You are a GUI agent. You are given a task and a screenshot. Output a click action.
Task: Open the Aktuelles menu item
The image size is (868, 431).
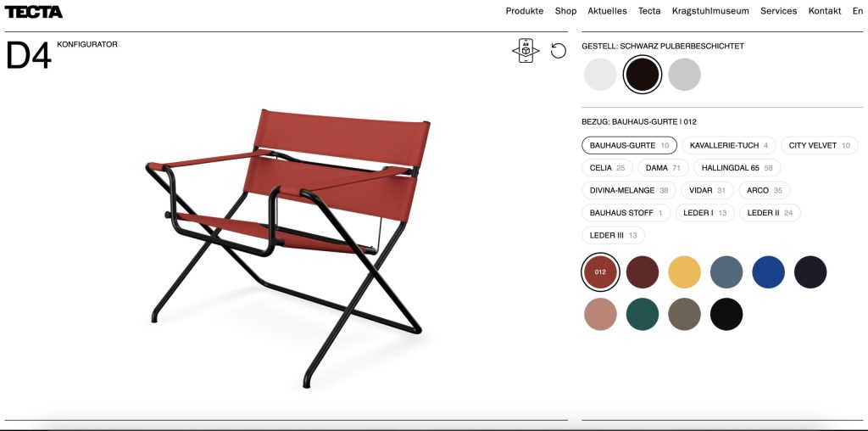click(607, 11)
